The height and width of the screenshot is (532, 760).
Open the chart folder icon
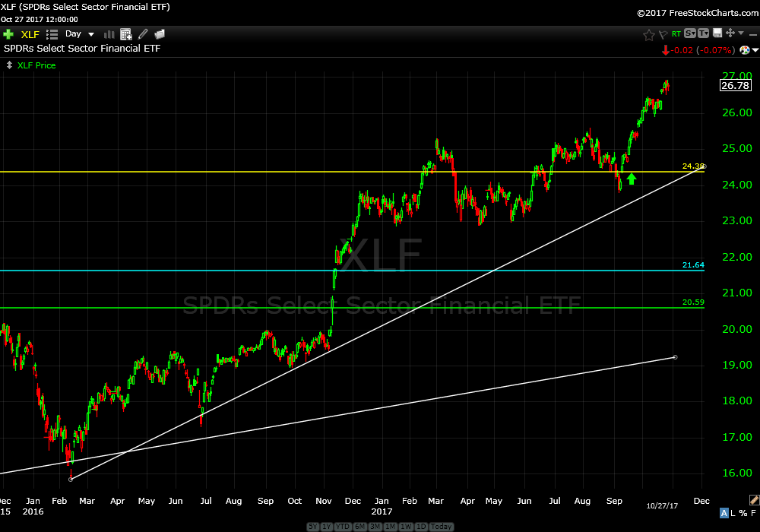coord(160,34)
